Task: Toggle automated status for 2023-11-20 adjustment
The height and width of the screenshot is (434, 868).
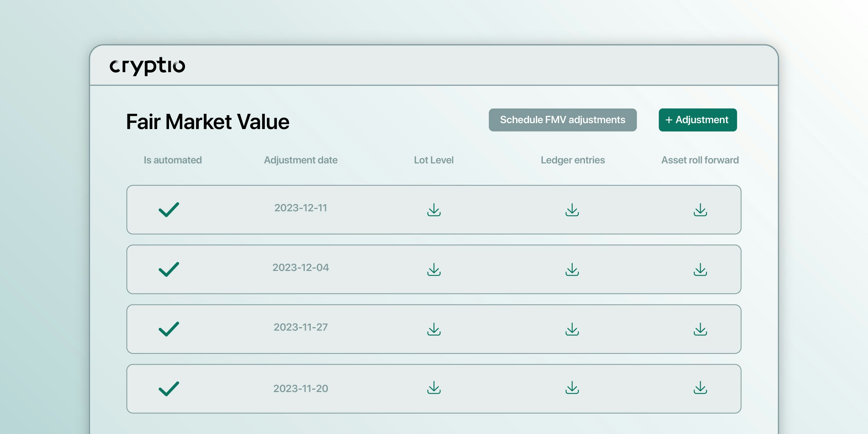Action: (x=169, y=388)
